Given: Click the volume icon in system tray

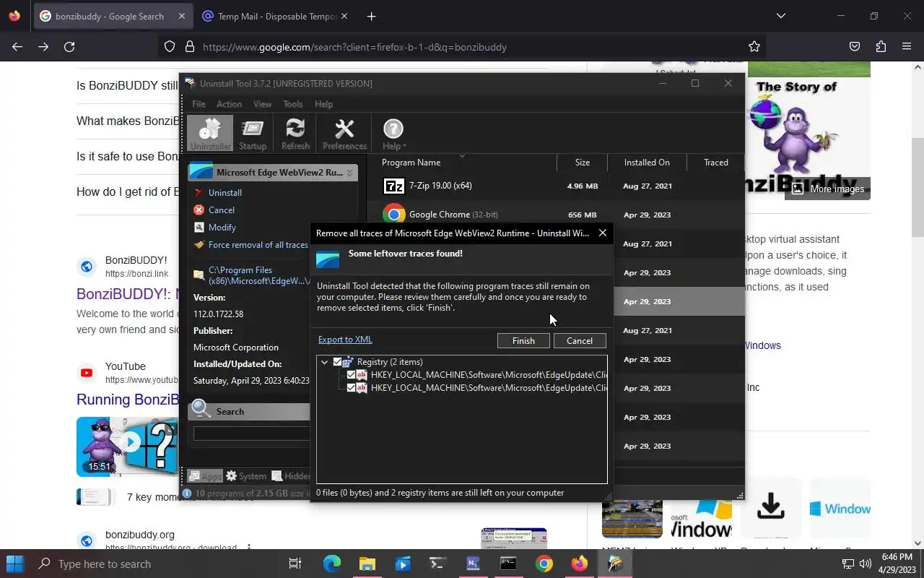Looking at the screenshot, I should (x=866, y=564).
